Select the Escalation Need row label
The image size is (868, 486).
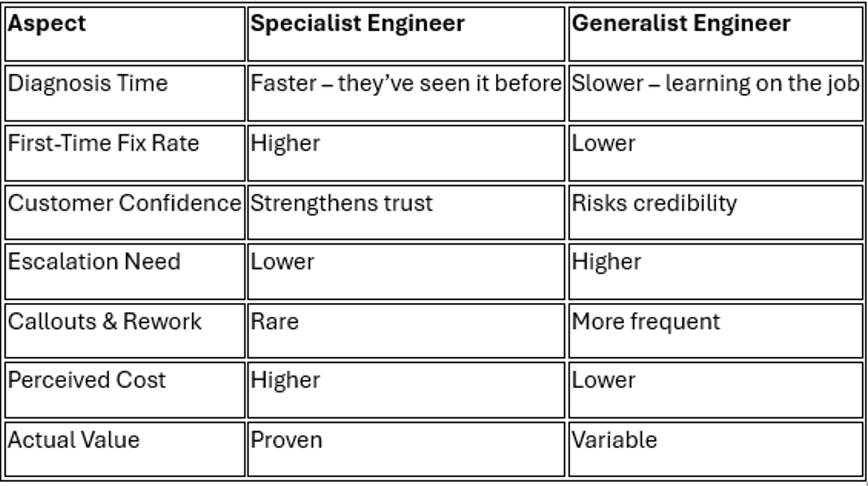(x=125, y=271)
